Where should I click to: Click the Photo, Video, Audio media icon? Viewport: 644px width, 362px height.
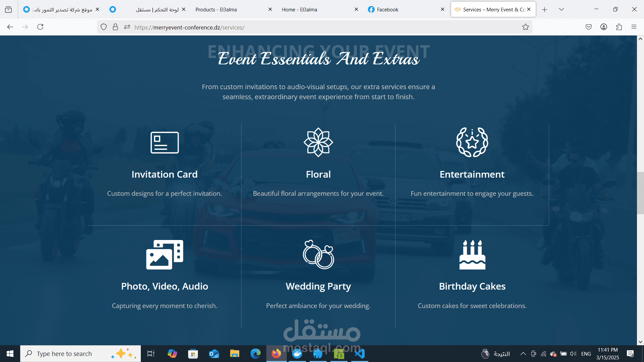pos(164,254)
